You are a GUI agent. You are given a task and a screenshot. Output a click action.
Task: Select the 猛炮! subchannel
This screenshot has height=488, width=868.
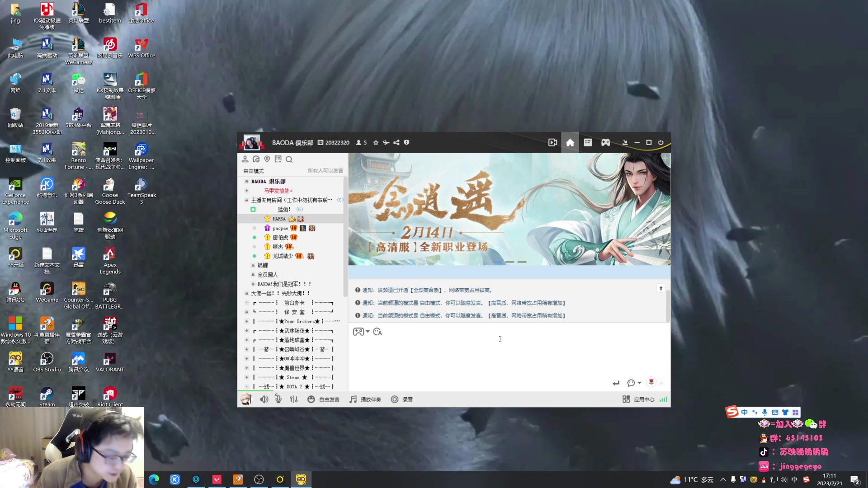coord(284,209)
